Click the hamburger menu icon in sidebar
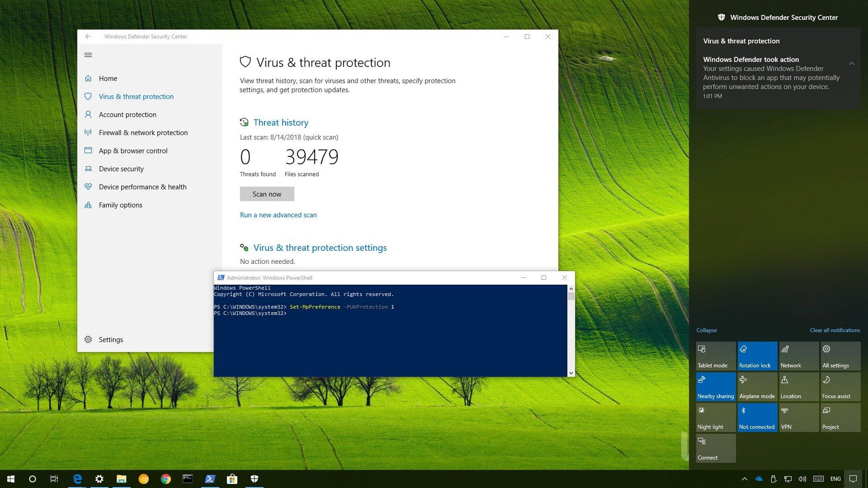The height and width of the screenshot is (488, 868). [88, 55]
